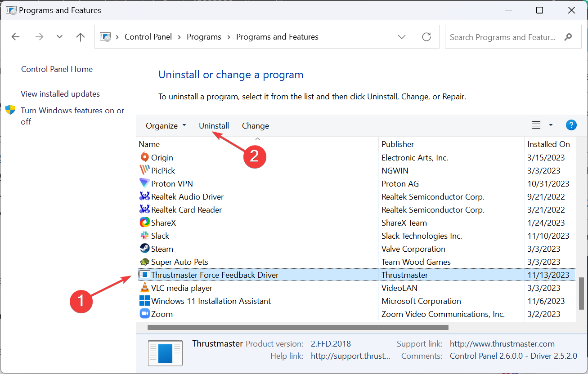
Task: Click the Zoom Video Communications, Inc. cell
Action: 443,314
